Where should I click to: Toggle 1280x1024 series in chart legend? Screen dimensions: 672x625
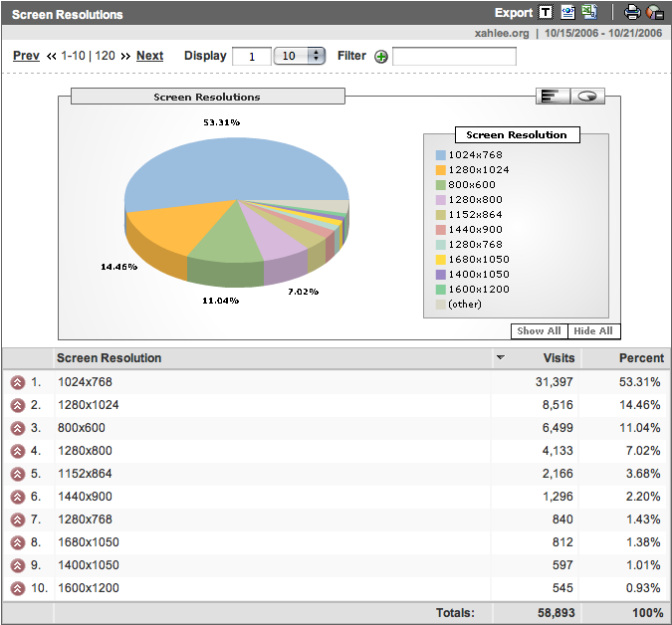tap(478, 169)
